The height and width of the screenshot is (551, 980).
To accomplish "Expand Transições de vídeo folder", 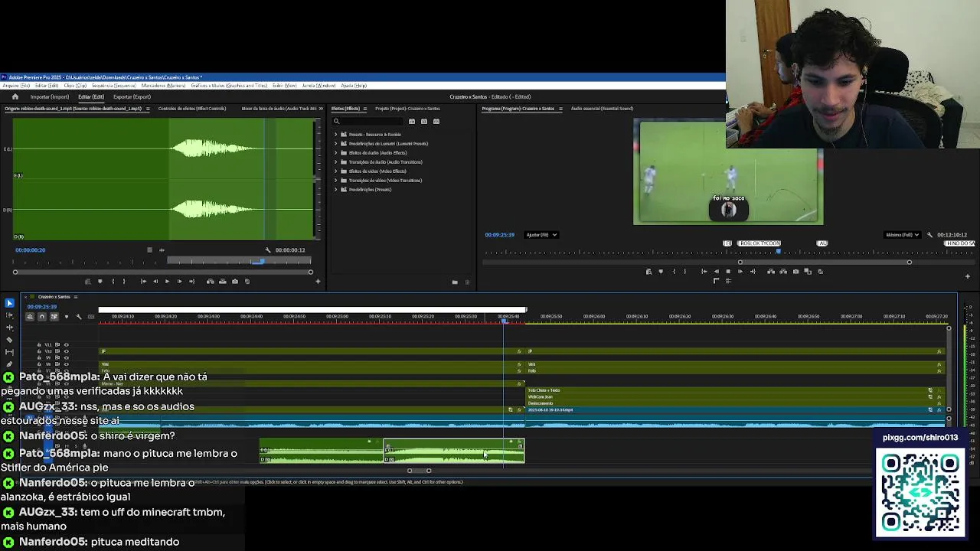I will coord(335,181).
